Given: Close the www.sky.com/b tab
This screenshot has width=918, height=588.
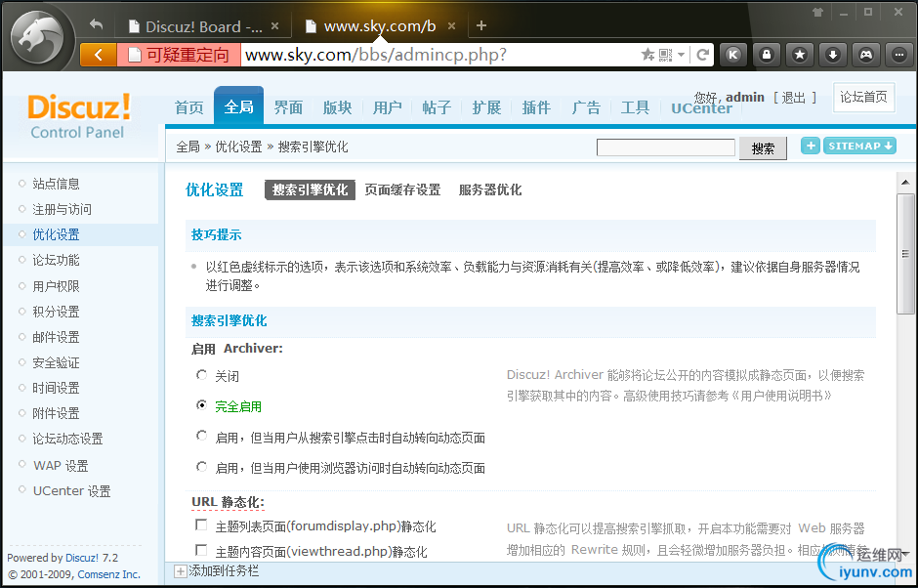Looking at the screenshot, I should tap(451, 26).
